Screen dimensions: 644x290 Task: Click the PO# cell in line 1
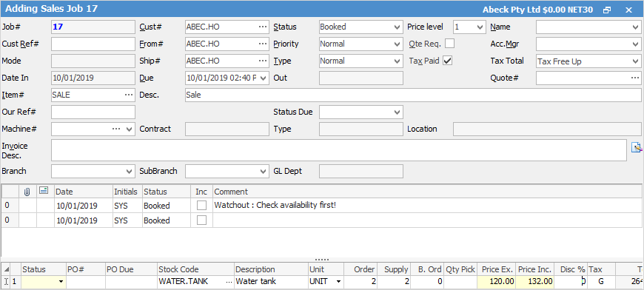(x=85, y=282)
